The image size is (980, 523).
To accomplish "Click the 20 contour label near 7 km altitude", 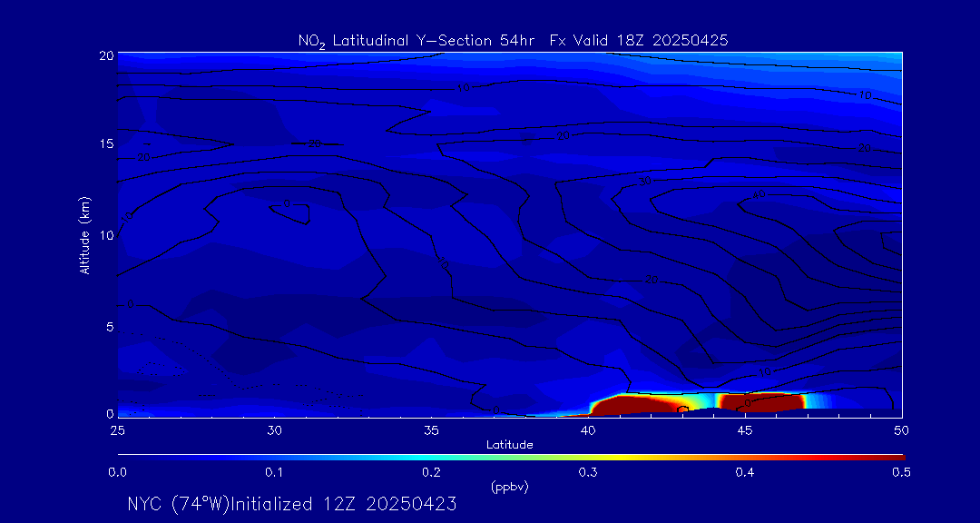I will click(x=652, y=281).
